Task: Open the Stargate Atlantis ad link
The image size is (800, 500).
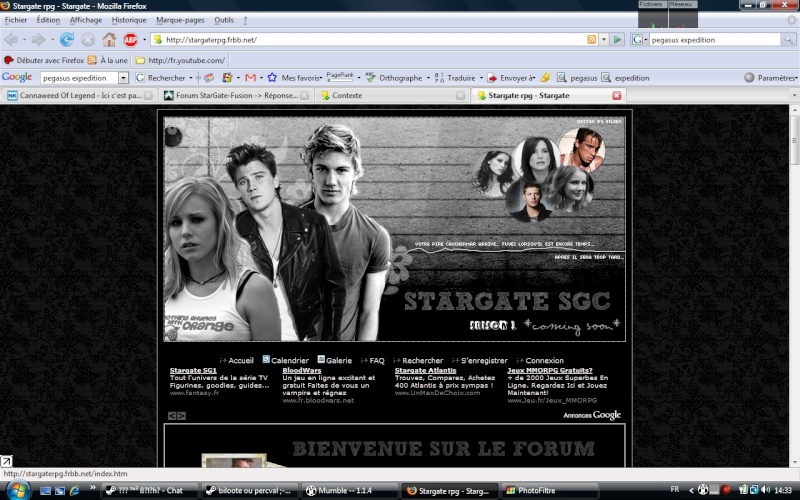Action: 426,370
